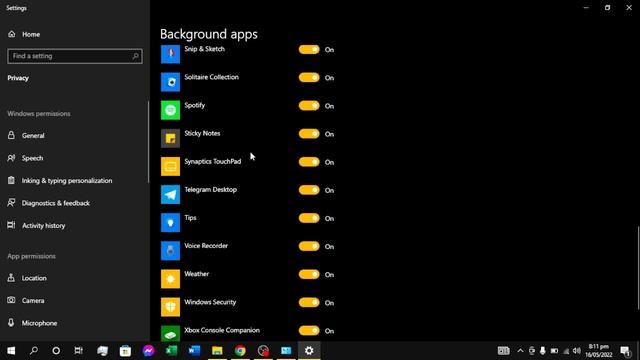Screen dimensions: 640x360
Task: Click the Settings gear on the taskbar
Action: point(309,351)
